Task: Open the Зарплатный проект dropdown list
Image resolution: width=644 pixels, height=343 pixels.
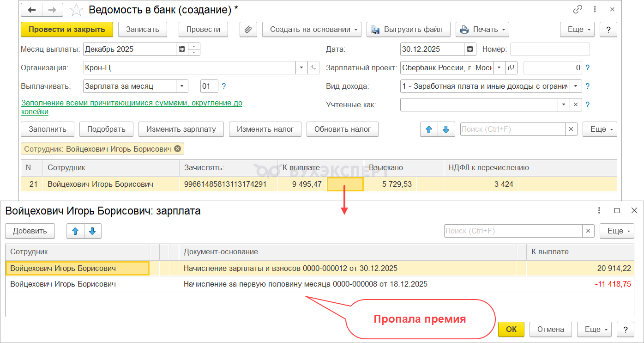Action: pyautogui.click(x=500, y=68)
